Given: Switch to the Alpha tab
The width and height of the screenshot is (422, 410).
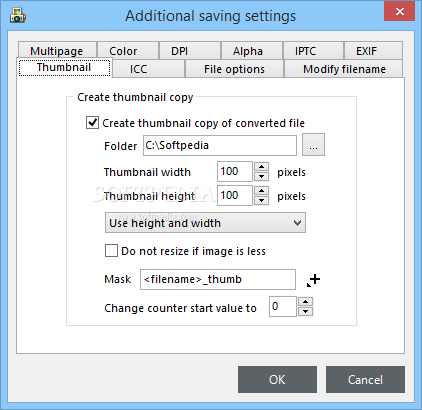Looking at the screenshot, I should click(x=252, y=51).
